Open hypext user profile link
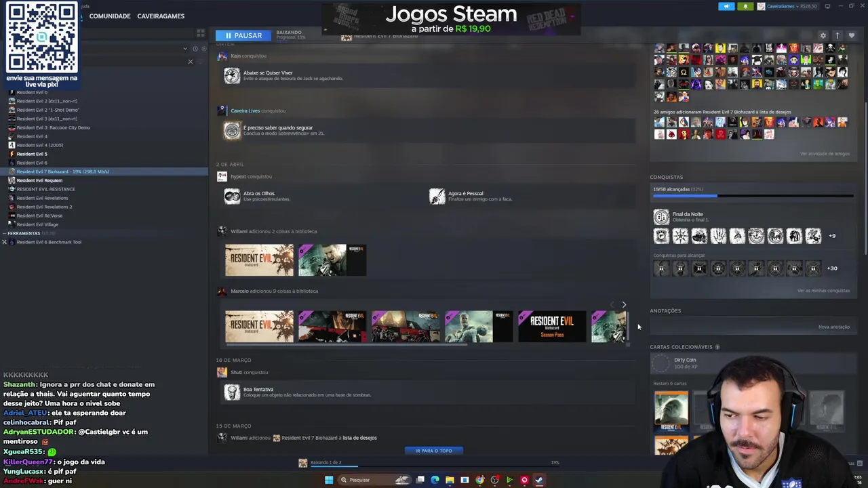Image resolution: width=868 pixels, height=488 pixels. (238, 176)
